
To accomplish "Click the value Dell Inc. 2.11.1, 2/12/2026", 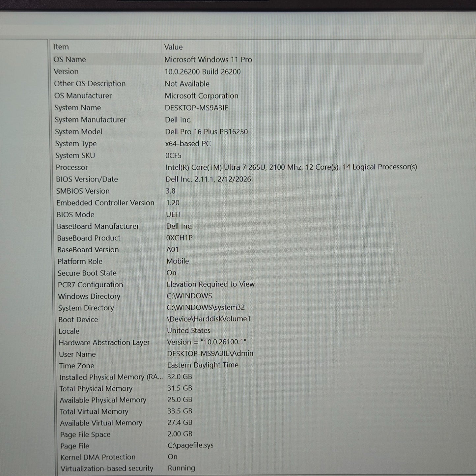I will (x=208, y=179).
